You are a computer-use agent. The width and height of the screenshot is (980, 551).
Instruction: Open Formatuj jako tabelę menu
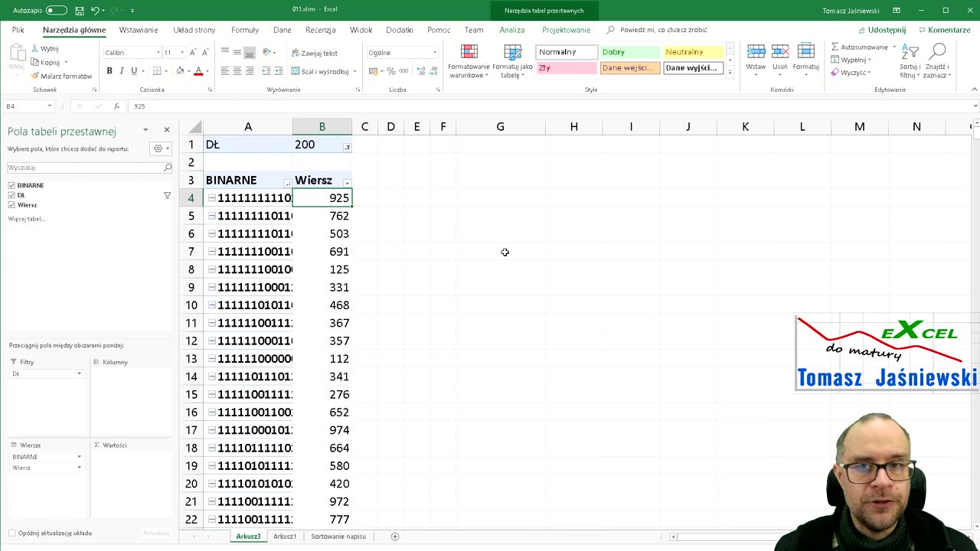coord(512,61)
